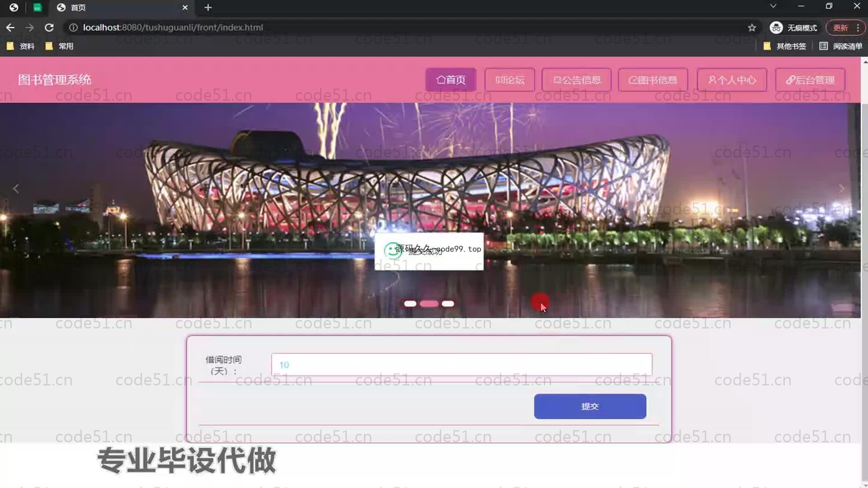Screen dimensions: 868x488
Task: Switch to the first pinned globe tab
Action: [x=14, y=7]
